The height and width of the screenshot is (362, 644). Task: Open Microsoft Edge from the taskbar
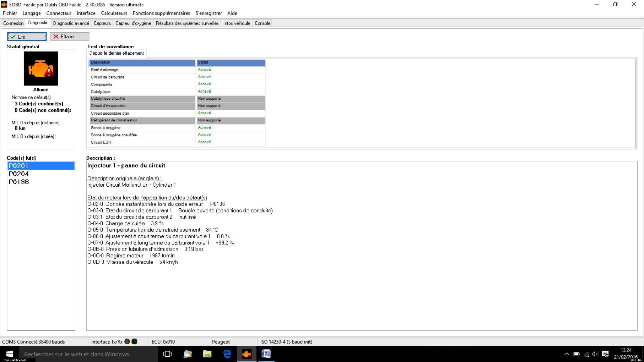(x=227, y=354)
